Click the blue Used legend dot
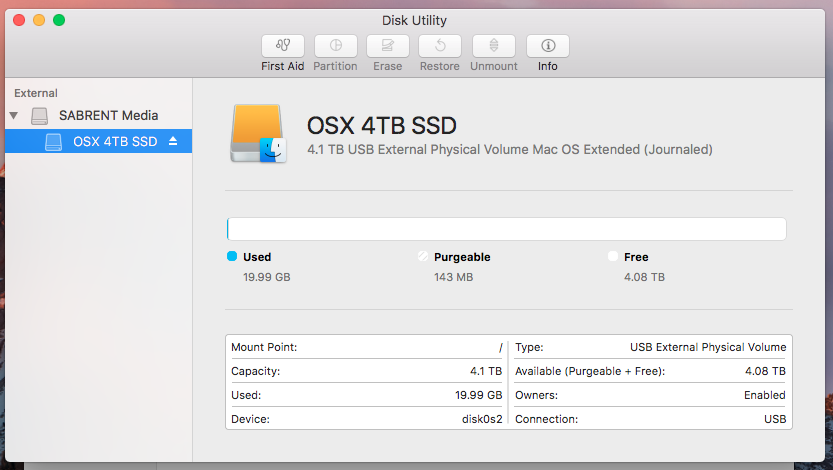 click(232, 257)
